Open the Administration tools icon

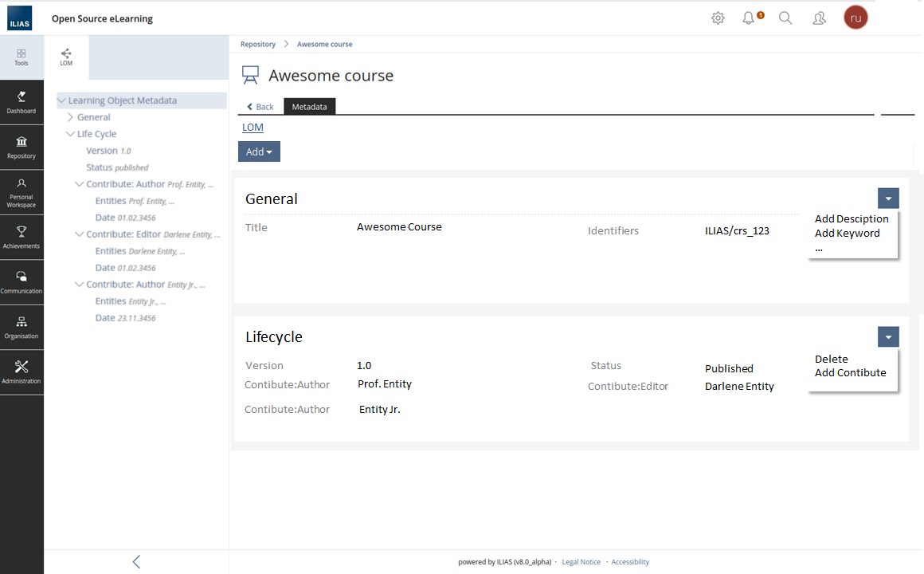tap(22, 368)
